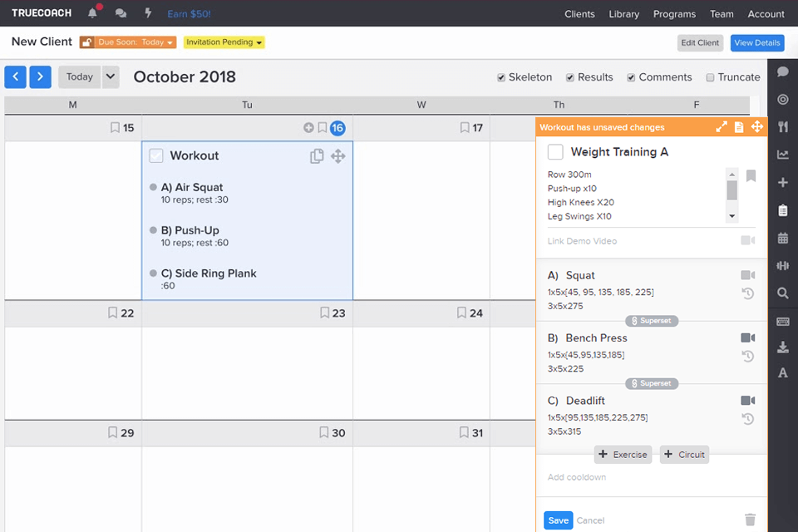Click the move icon in orange header
798x532 pixels.
(757, 126)
